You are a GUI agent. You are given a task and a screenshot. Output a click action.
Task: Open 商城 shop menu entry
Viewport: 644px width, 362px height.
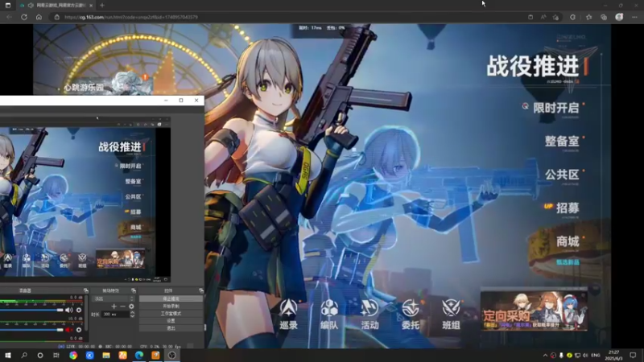pyautogui.click(x=568, y=241)
